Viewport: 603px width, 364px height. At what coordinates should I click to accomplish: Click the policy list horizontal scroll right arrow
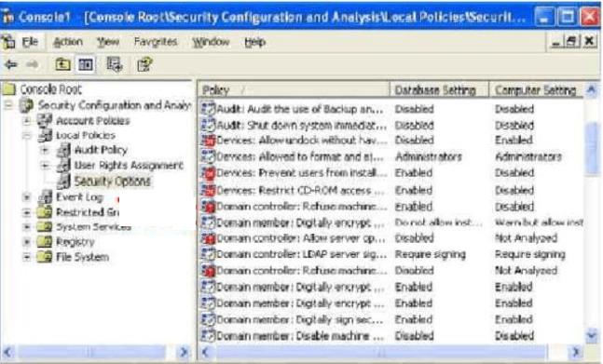576,352
